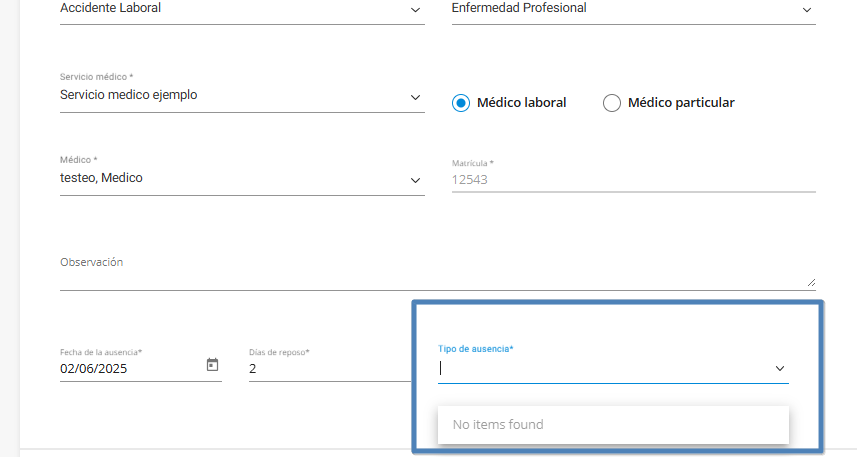
Task: Click the chevron arrow in Servicio médico
Action: [x=416, y=97]
